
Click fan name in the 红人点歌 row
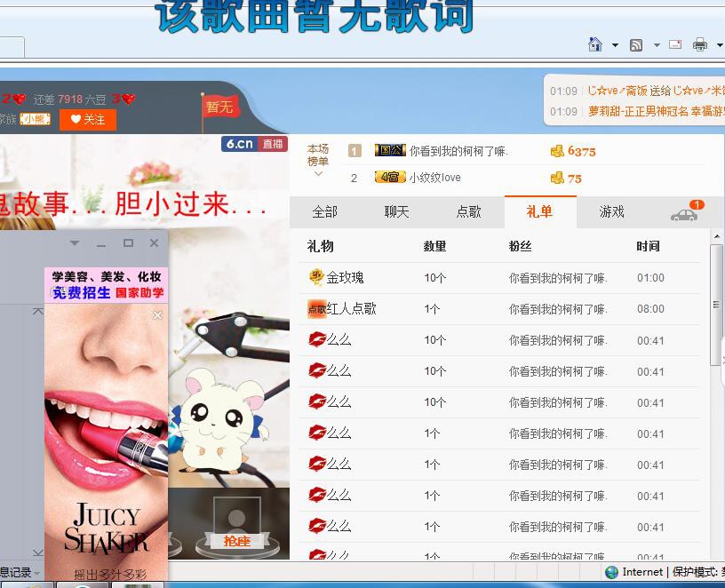coord(558,309)
